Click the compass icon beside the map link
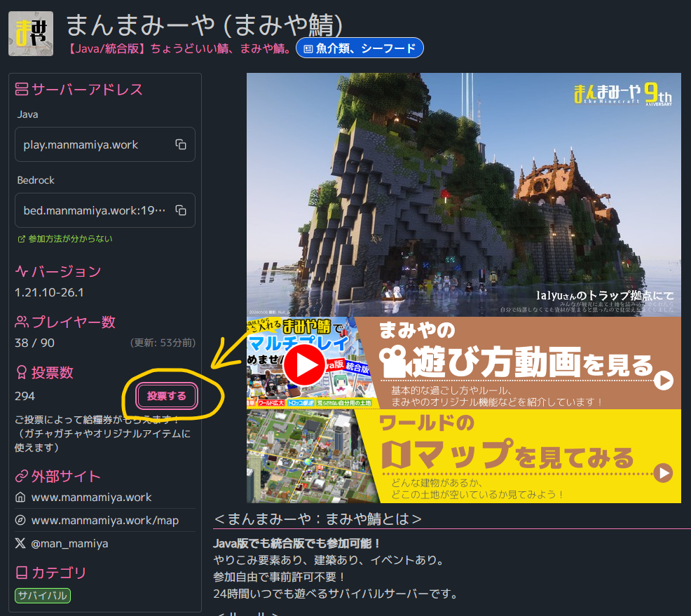The image size is (691, 616). coord(20,521)
